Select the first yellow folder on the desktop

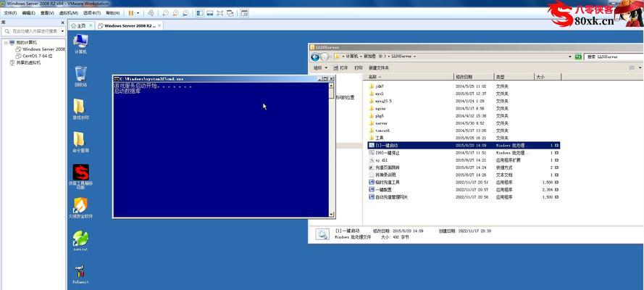(80, 109)
